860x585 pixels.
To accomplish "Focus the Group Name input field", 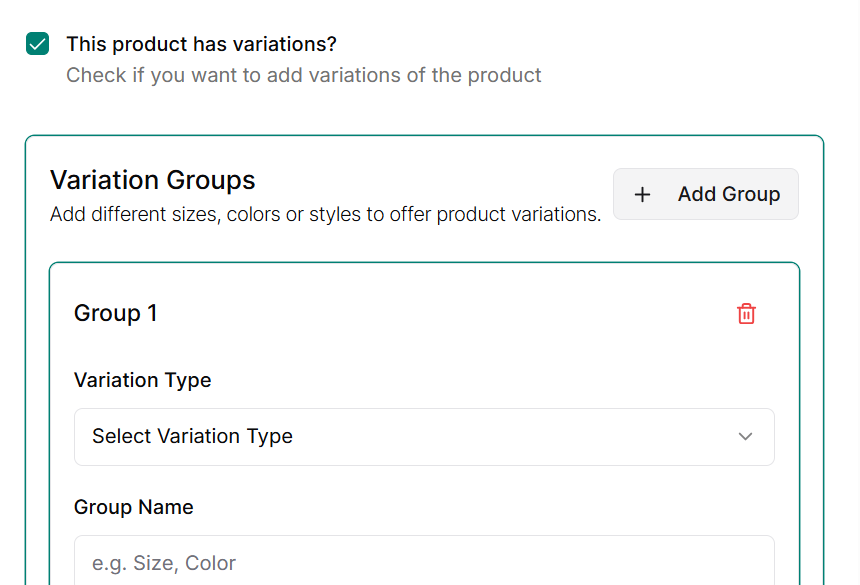I will click(424, 562).
